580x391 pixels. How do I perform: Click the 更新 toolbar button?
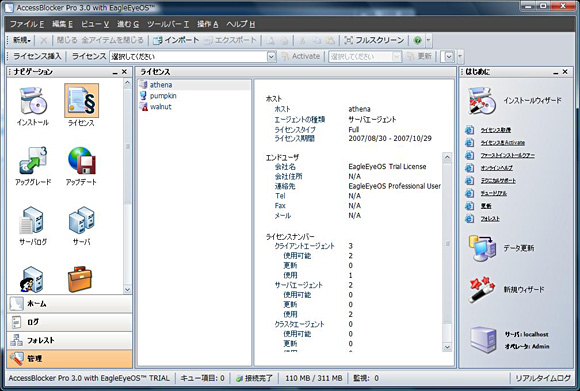pyautogui.click(x=419, y=56)
